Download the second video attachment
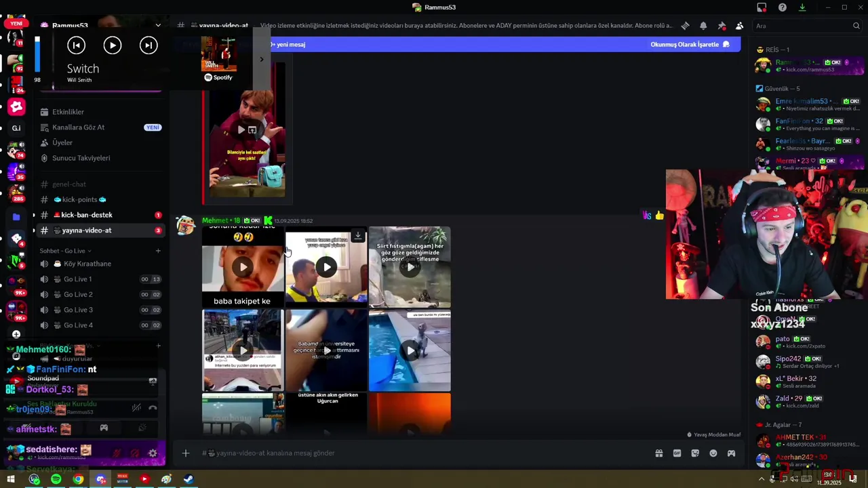868x488 pixels. (357, 236)
